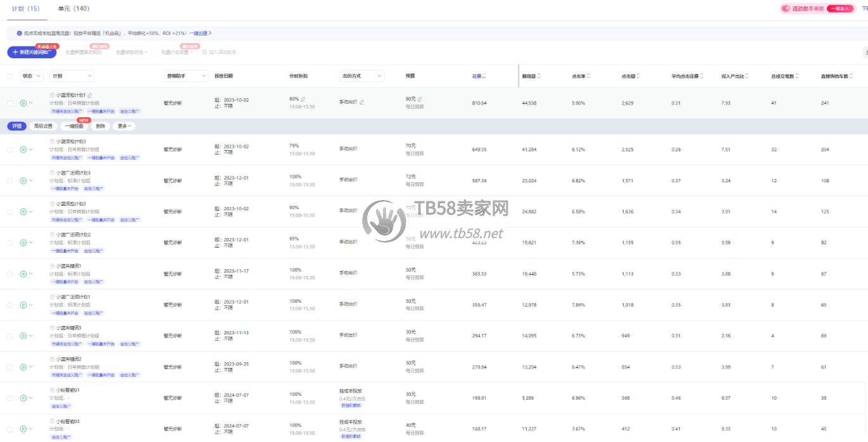
Task: Click green running status icon for 小蓝润包计划3
Action: [23, 149]
